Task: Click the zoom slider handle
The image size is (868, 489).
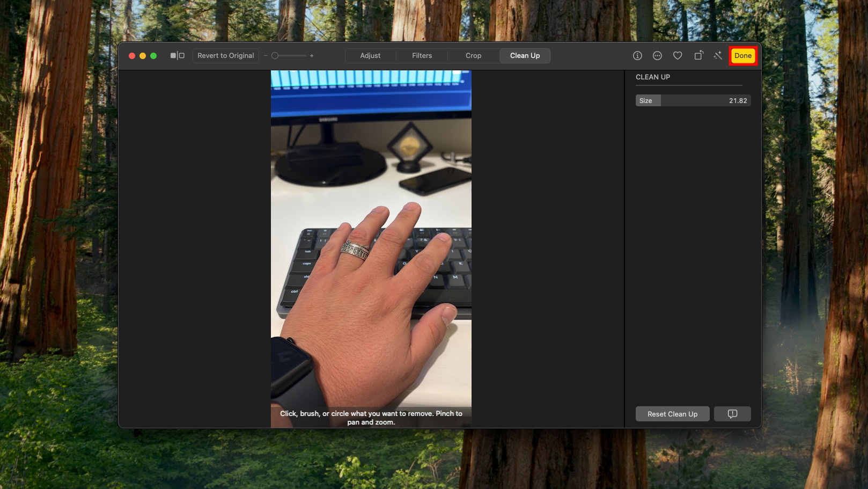Action: 275,56
